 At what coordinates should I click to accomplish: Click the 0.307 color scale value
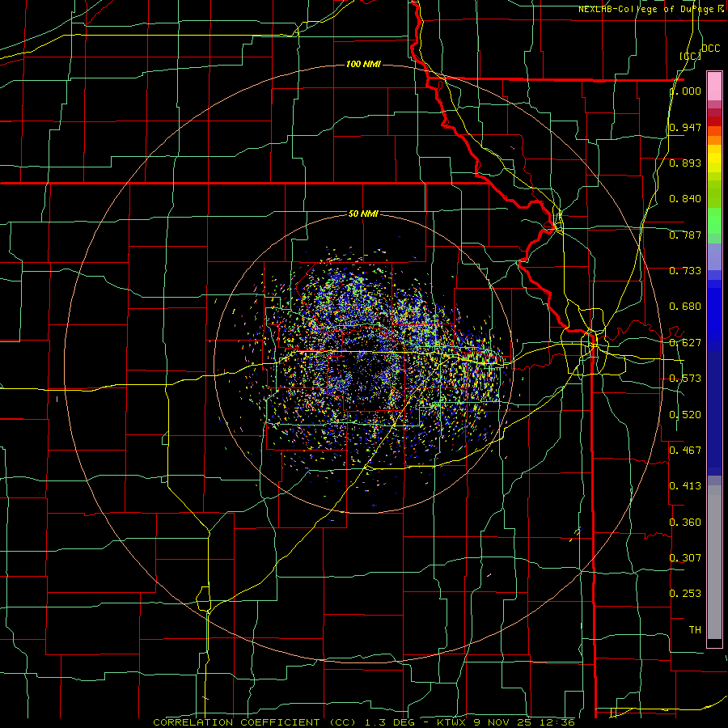coord(685,557)
